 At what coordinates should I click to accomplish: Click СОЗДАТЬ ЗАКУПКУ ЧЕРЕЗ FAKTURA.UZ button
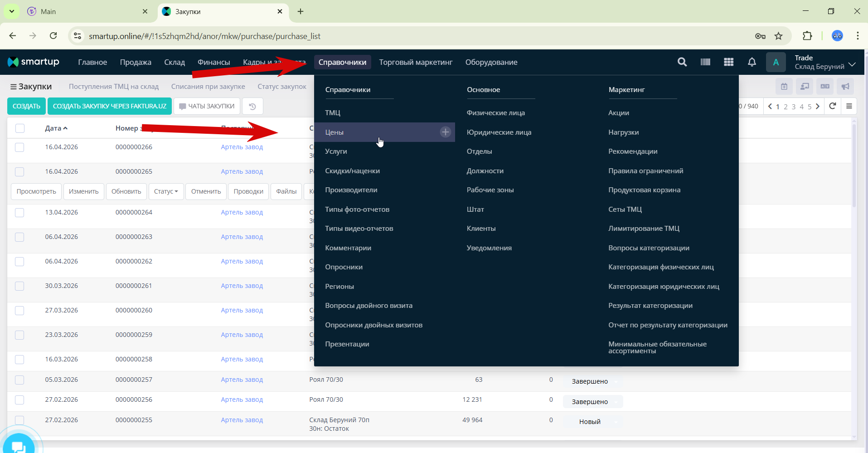click(110, 106)
